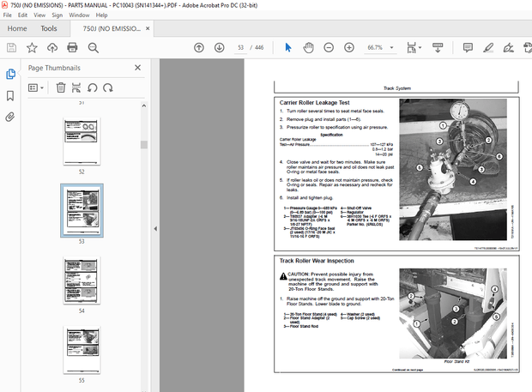
Task: Click the scrolling mode keyboard icon
Action: [x=438, y=48]
